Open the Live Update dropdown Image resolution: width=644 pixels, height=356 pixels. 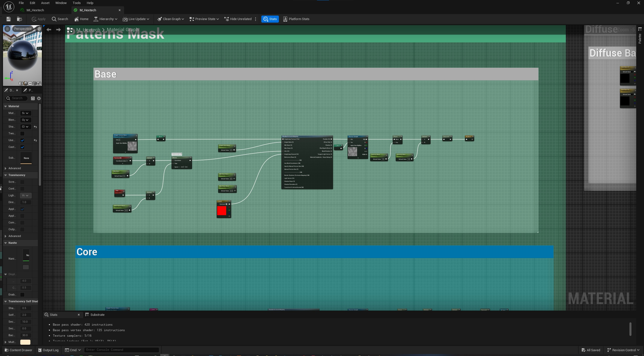pos(136,19)
